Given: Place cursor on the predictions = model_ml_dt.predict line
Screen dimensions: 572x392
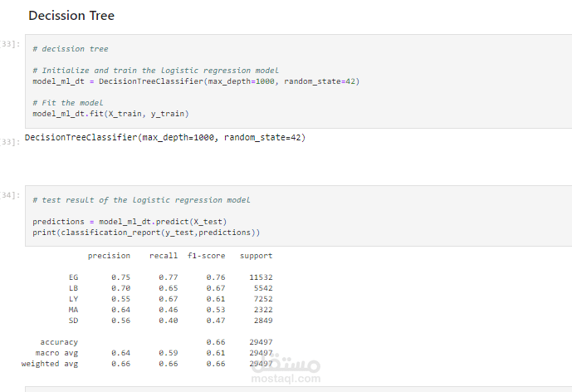Looking at the screenshot, I should tap(130, 222).
